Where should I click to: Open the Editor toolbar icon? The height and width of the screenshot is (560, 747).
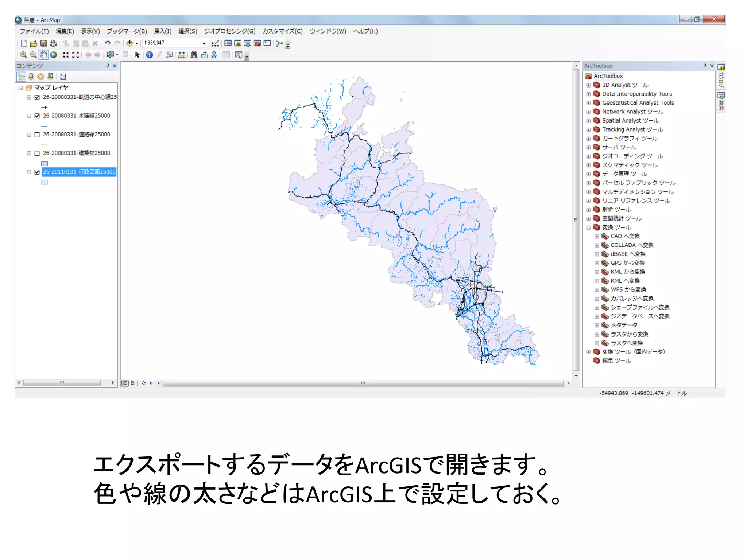(x=215, y=43)
